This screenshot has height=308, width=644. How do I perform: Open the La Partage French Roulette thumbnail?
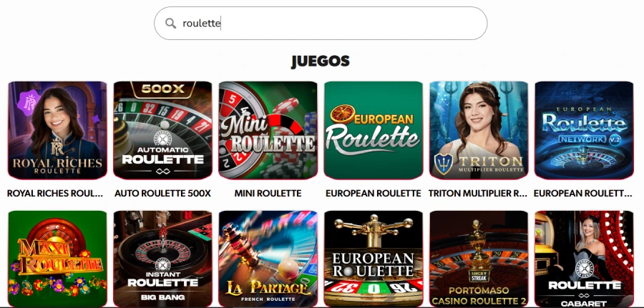point(268,259)
